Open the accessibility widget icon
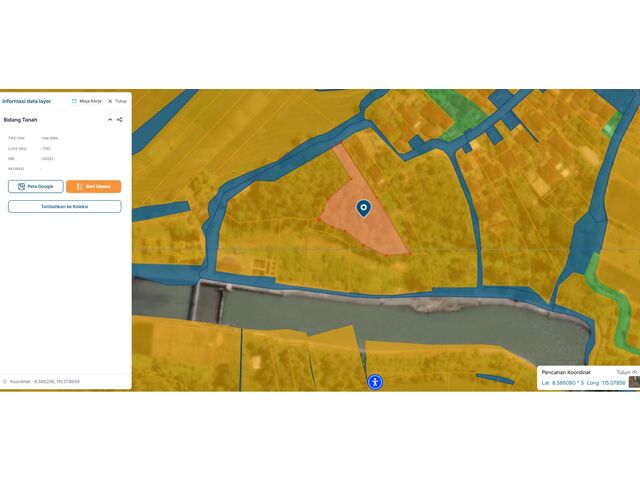Image resolution: width=640 pixels, height=480 pixels. (375, 381)
